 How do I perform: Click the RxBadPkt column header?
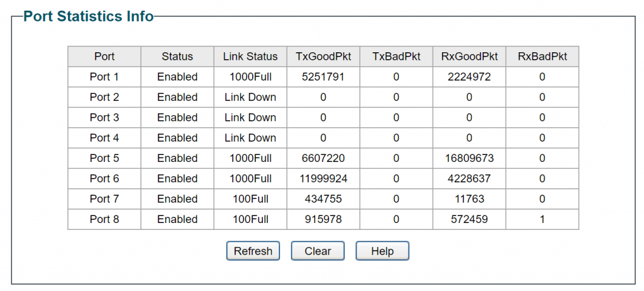tap(542, 56)
